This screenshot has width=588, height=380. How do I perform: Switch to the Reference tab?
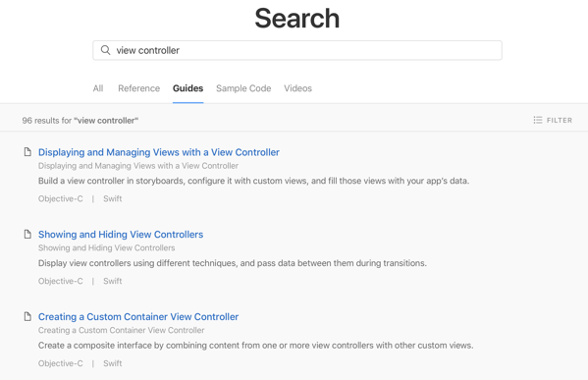click(138, 88)
